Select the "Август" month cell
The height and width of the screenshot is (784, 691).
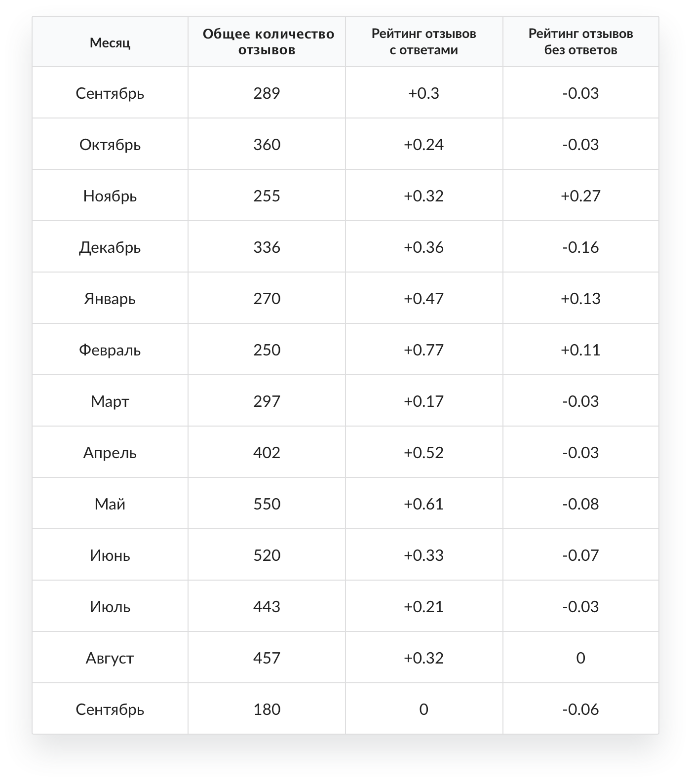coord(110,658)
